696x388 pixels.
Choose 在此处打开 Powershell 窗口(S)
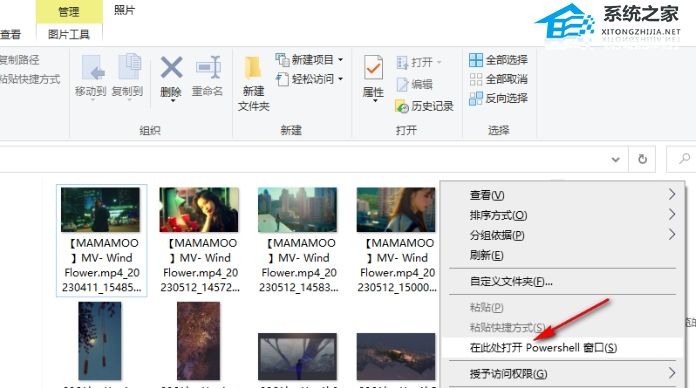[562, 348]
